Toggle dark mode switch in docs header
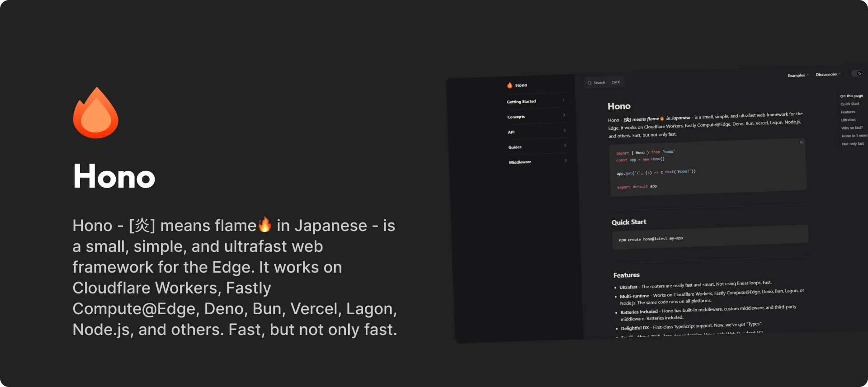The width and height of the screenshot is (868, 387). (x=857, y=73)
